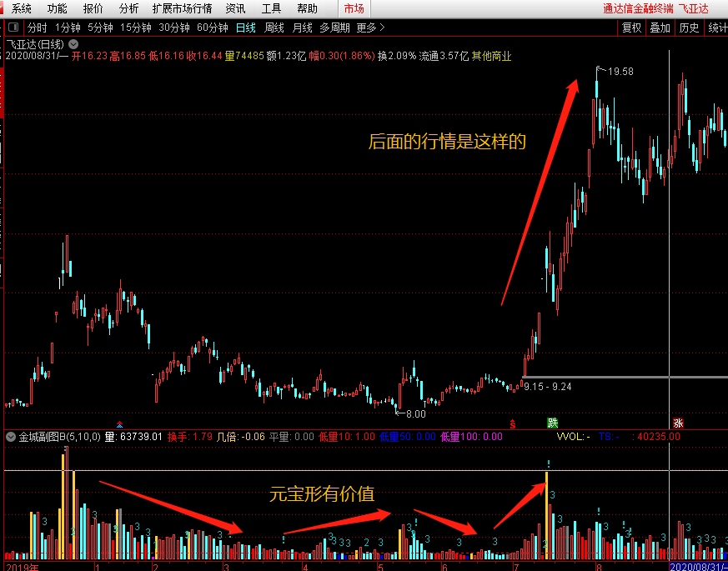Click the 19.58 high price label
Screen dimensions: 728x571
(620, 72)
